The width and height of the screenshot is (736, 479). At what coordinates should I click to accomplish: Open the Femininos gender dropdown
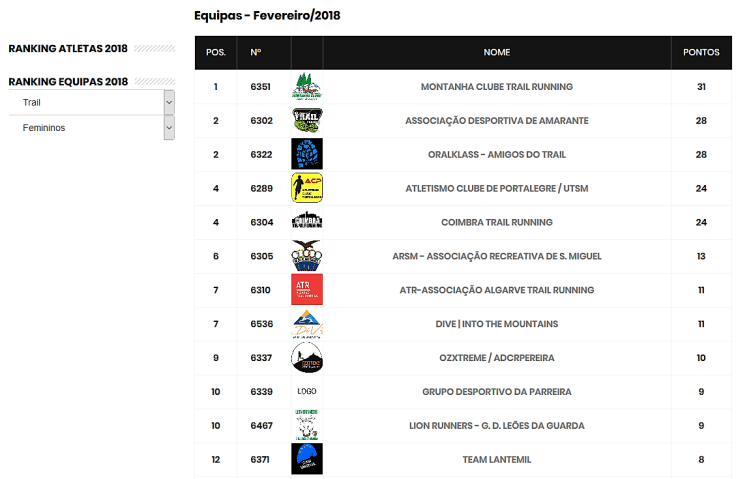pos(92,128)
